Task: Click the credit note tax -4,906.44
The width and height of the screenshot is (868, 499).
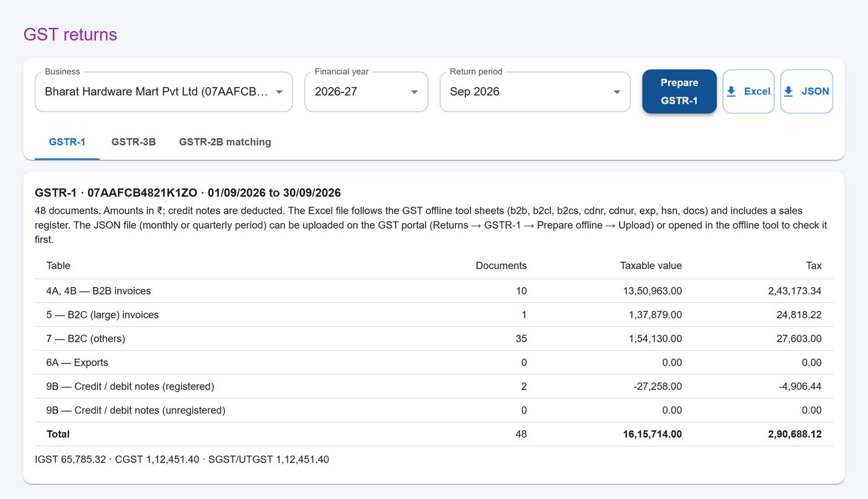Action: [x=800, y=386]
